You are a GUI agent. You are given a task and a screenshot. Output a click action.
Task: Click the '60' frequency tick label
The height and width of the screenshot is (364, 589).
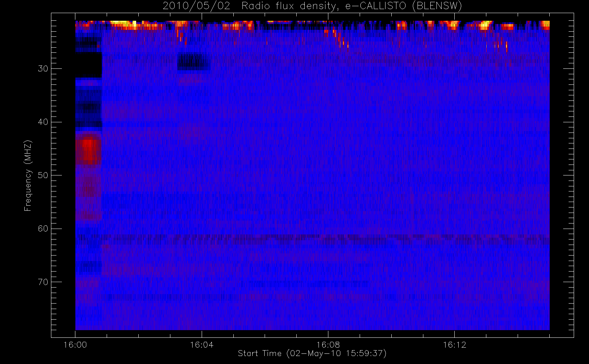[x=43, y=229]
